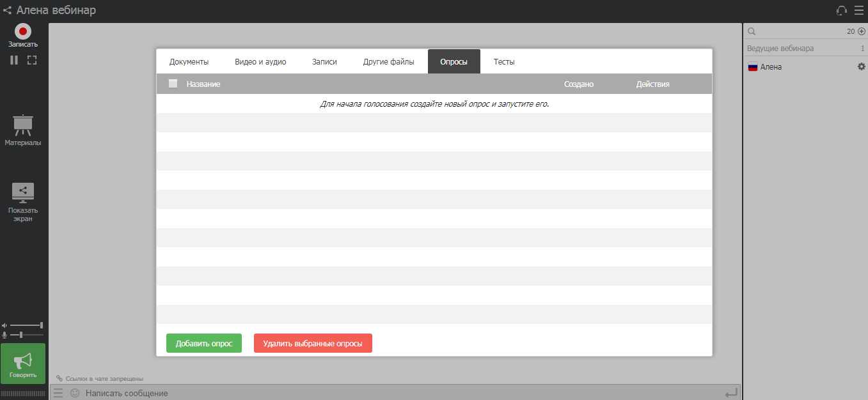Adjust the microphone level slider

point(27,335)
